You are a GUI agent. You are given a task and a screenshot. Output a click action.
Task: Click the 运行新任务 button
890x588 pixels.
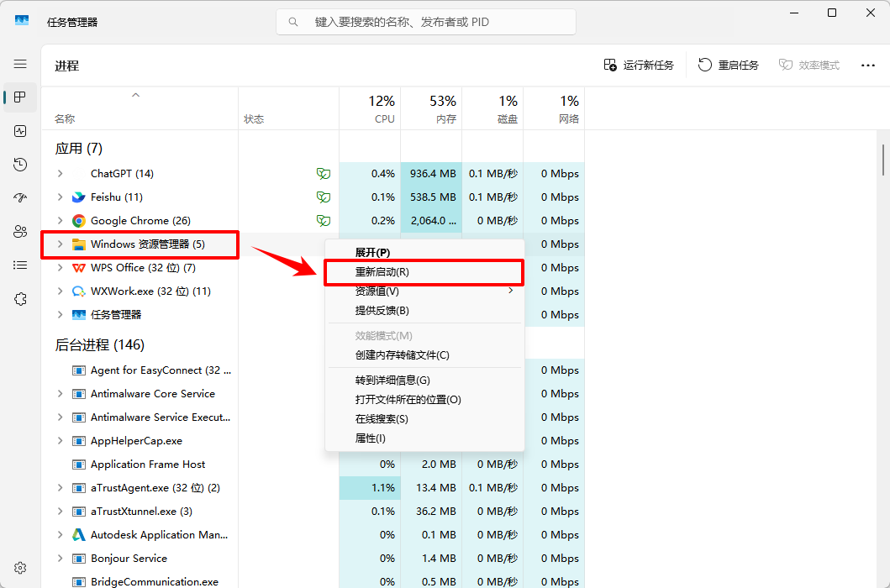639,66
